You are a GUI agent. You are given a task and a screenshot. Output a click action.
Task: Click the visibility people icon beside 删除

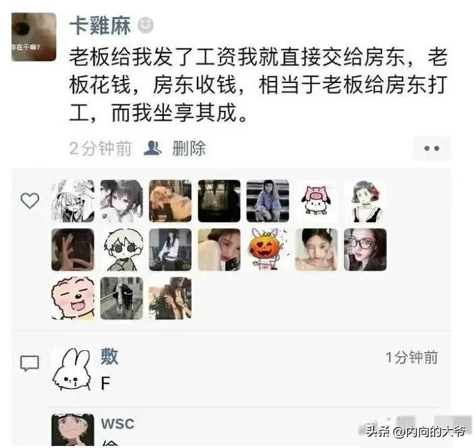(152, 148)
